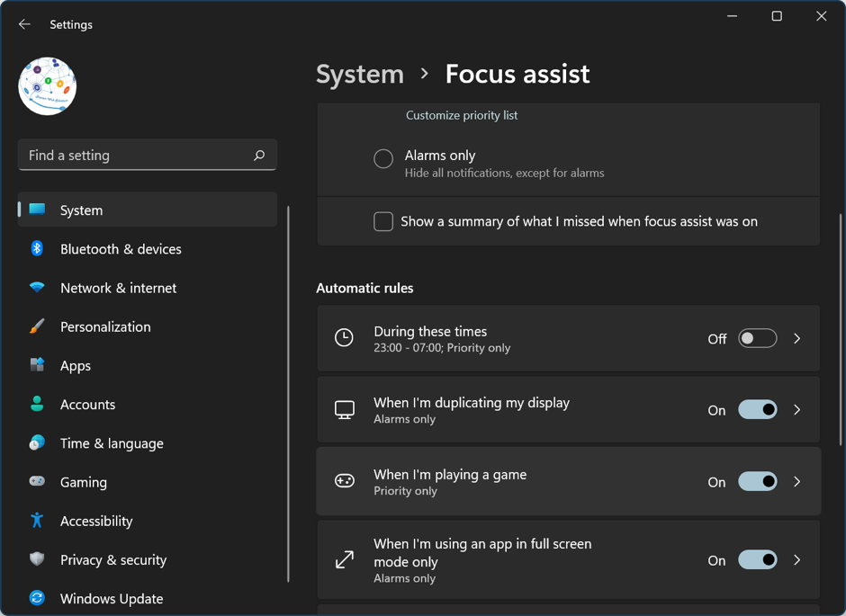Click the Windows Update refresh icon
Screen dimensions: 846x616
click(x=37, y=598)
